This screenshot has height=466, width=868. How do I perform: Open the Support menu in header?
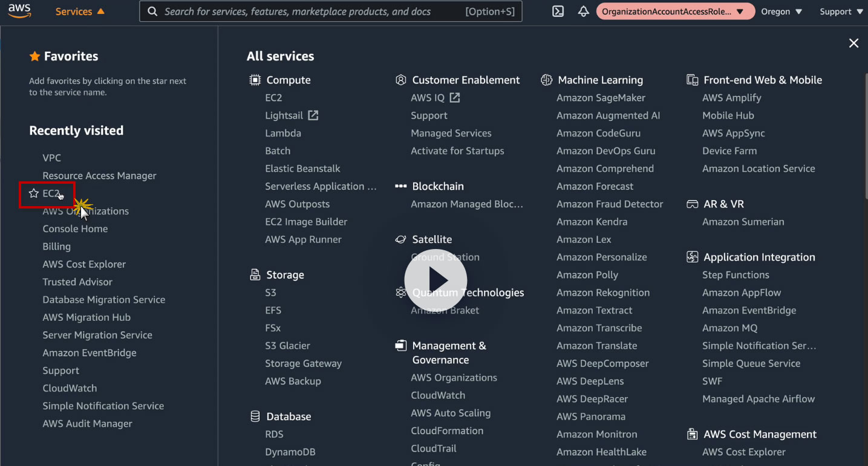click(x=841, y=11)
